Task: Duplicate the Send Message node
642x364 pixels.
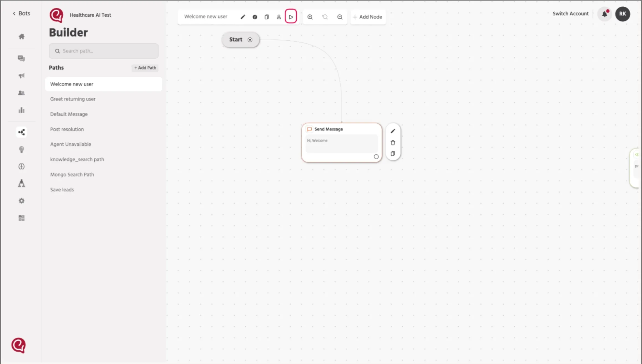Action: [x=393, y=154]
